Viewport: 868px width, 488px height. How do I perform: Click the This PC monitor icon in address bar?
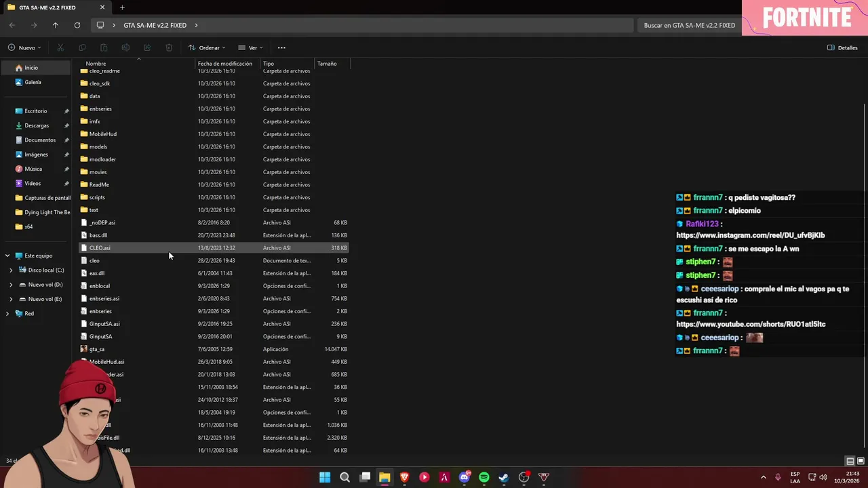click(100, 25)
